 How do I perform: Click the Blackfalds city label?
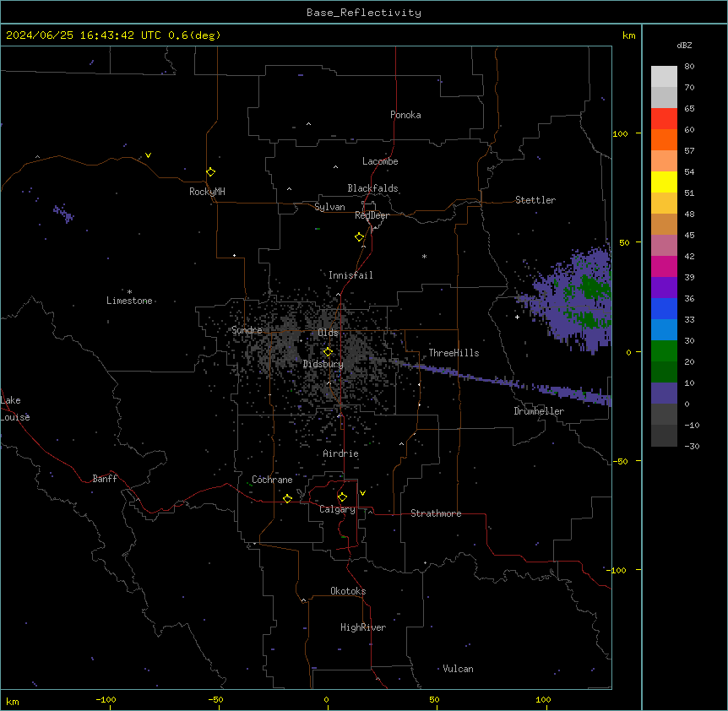point(372,188)
